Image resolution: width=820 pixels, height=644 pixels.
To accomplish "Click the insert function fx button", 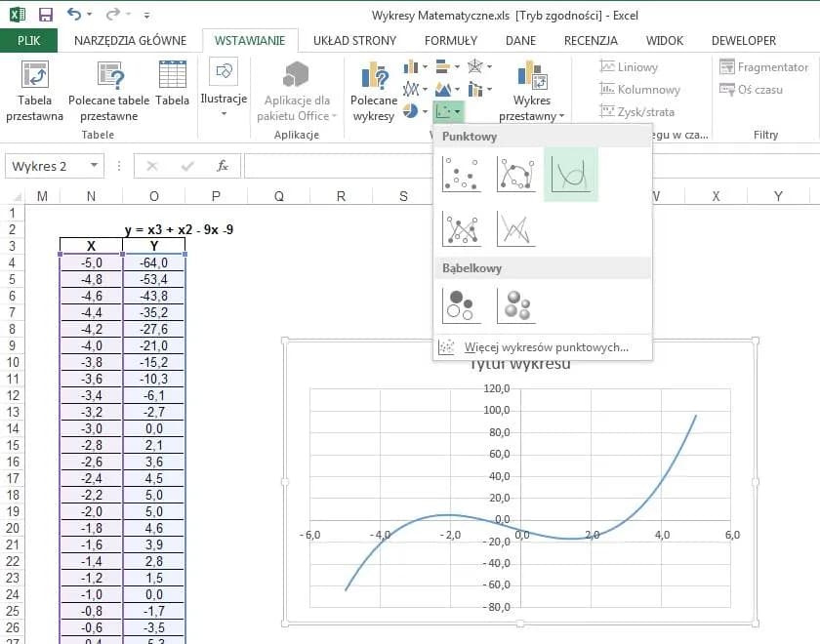I will pyautogui.click(x=223, y=166).
